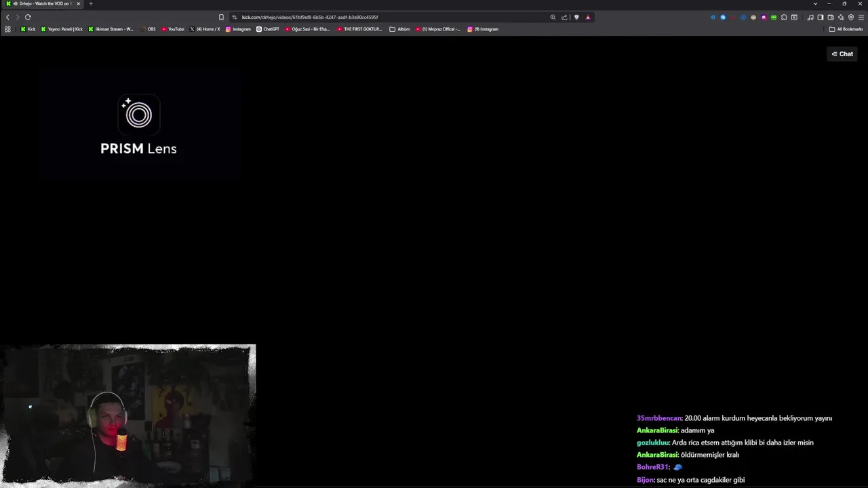This screenshot has width=868, height=488.
Task: Click username gozlukluu in chat
Action: pos(653,443)
